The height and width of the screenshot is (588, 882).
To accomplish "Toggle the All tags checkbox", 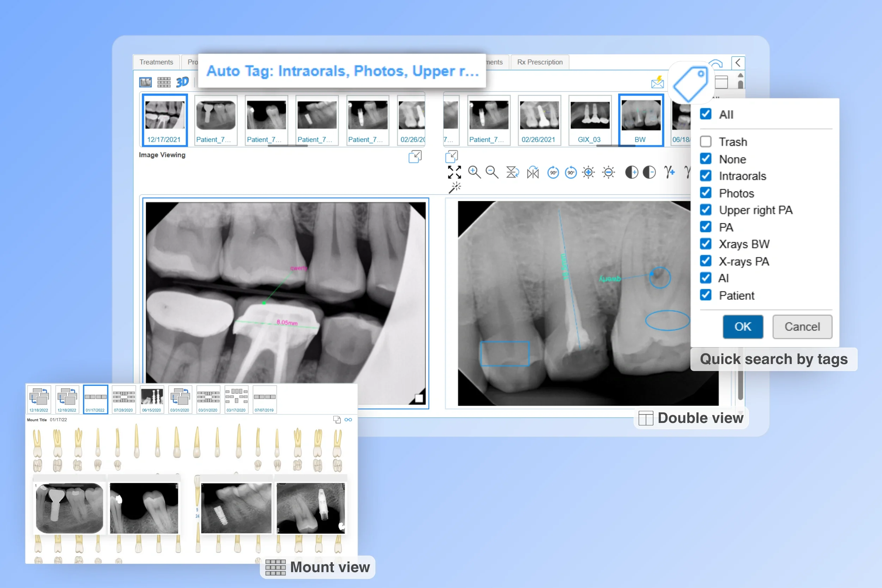I will tap(705, 114).
